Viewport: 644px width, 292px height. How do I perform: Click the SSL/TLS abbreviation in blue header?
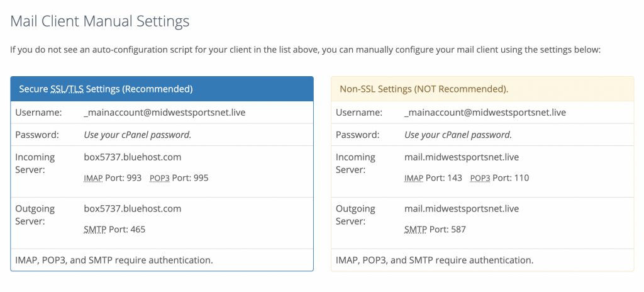[x=67, y=89]
